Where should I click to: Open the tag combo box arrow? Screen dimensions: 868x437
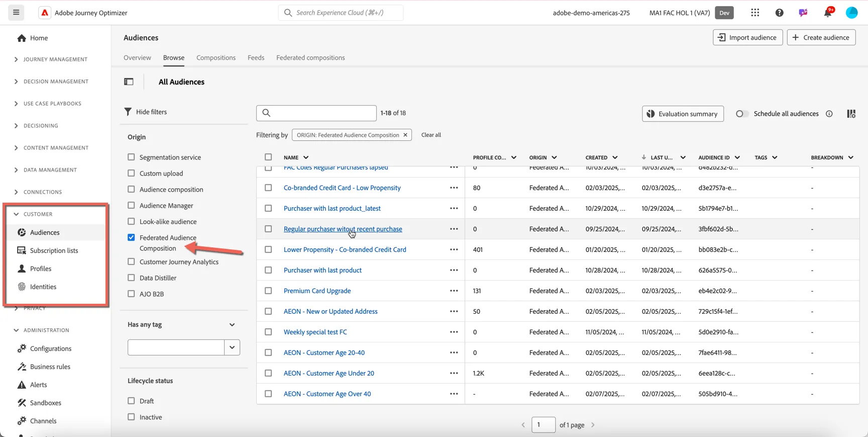pos(232,347)
